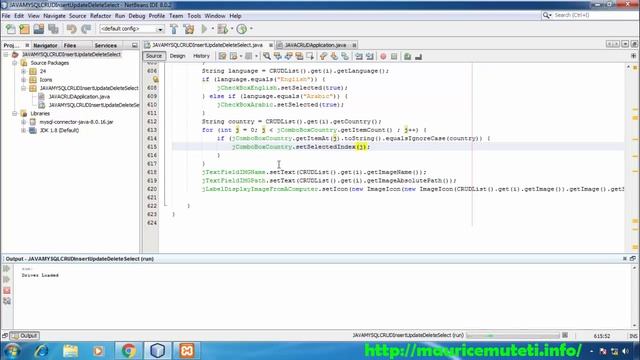
Task: Click the Stop Macro Recording icon
Action: pos(394,56)
